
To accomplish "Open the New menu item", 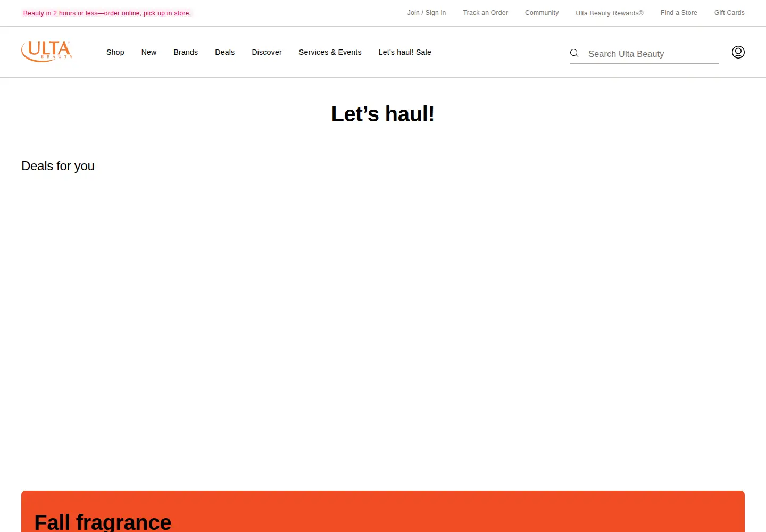I will 149,52.
